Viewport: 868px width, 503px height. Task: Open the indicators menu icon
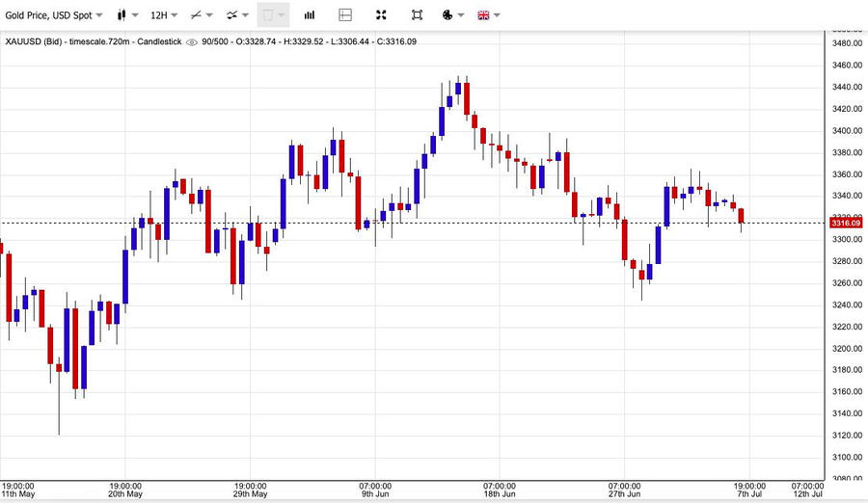237,15
